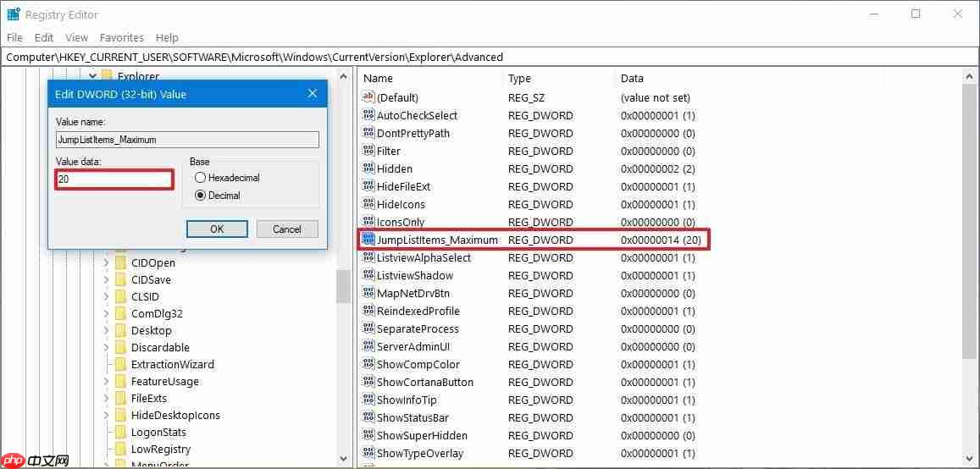Expand the Discardable key

click(106, 347)
